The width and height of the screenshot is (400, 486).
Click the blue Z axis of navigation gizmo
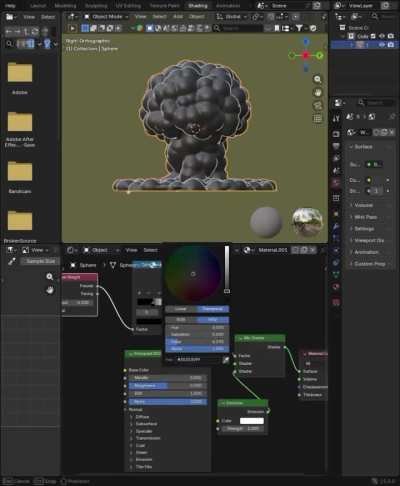(306, 41)
